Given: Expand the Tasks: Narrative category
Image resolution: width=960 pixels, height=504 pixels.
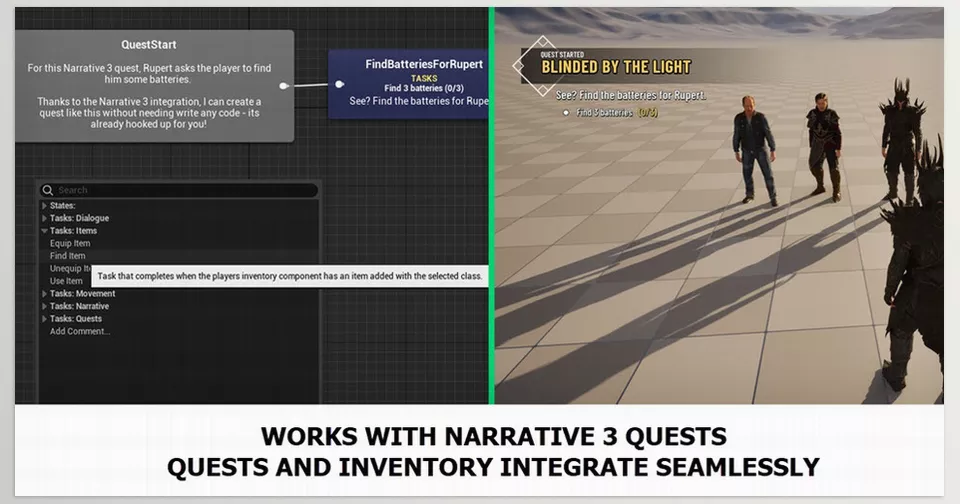Looking at the screenshot, I should [44, 306].
